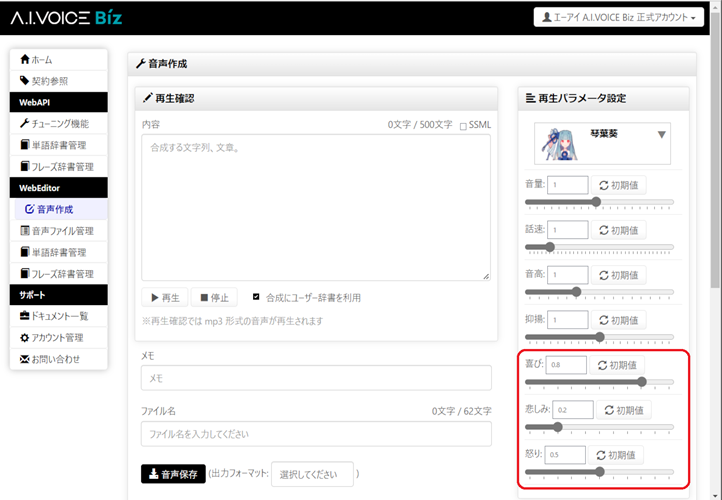
Task: Click in the 怒り value field
Action: 565,455
